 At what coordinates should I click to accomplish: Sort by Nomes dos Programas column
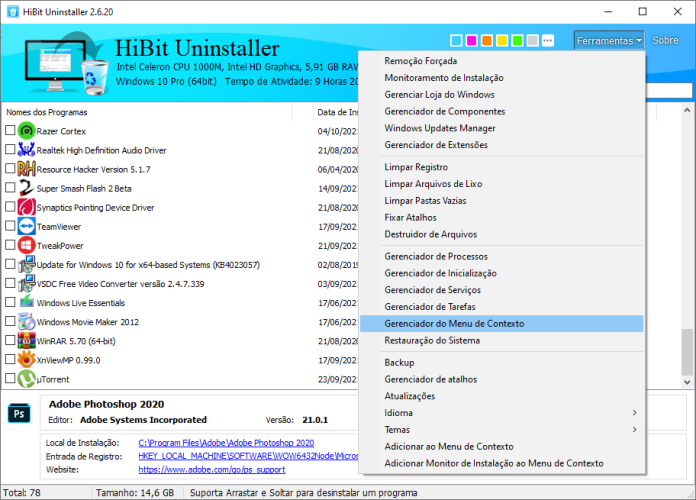(146, 112)
